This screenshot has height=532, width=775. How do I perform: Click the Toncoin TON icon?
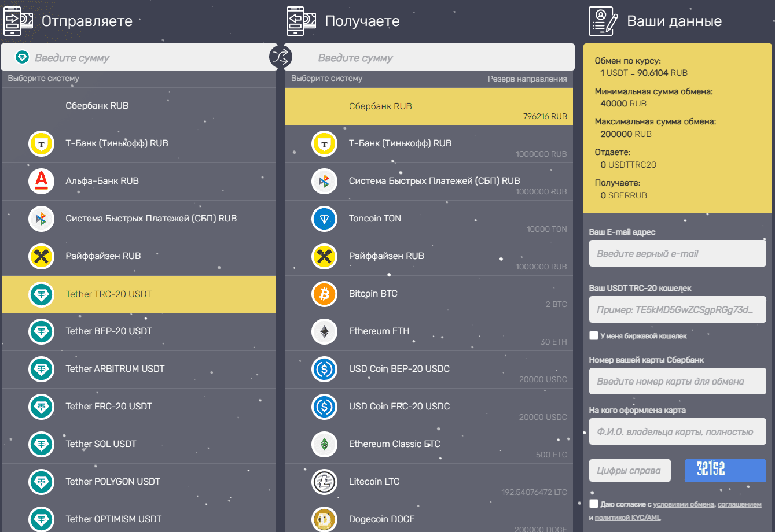(324, 219)
